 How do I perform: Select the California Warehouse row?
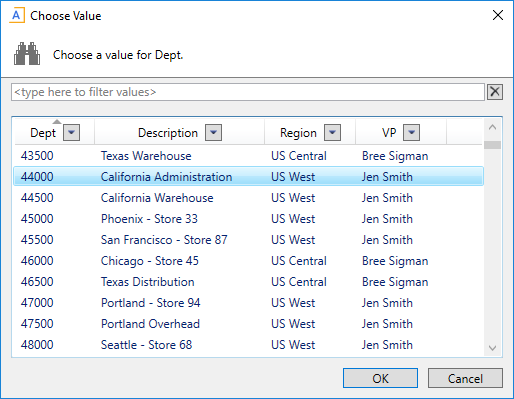tap(249, 198)
